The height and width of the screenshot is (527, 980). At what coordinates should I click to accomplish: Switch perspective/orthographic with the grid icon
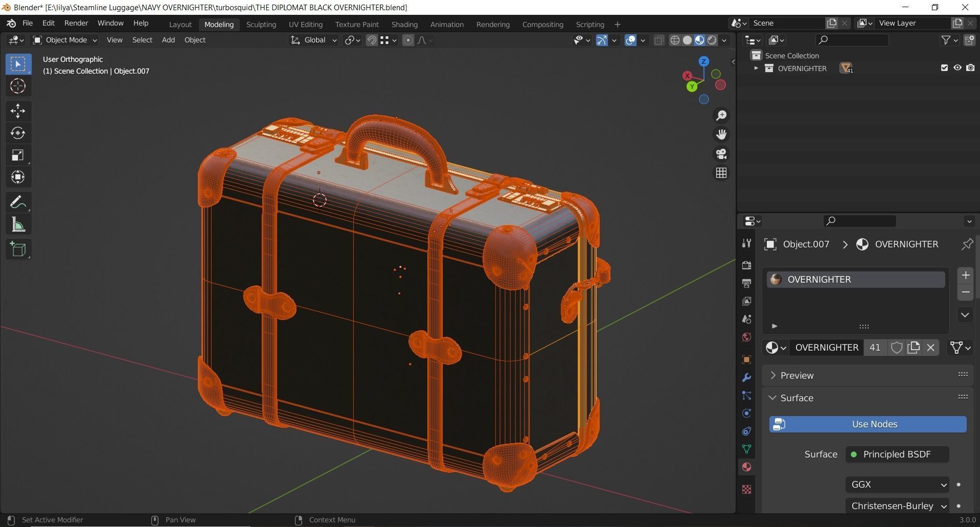pos(721,173)
